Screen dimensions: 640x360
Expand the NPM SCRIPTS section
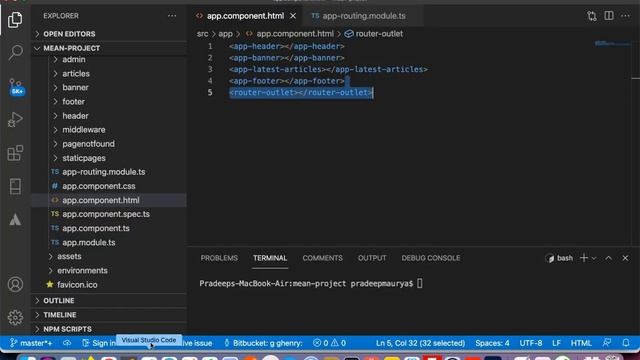(x=109, y=329)
